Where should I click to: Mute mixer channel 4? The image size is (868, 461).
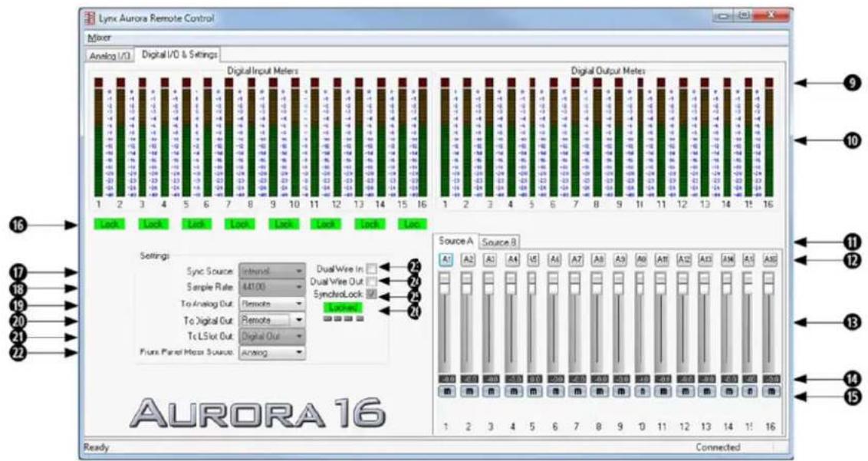[x=513, y=392]
